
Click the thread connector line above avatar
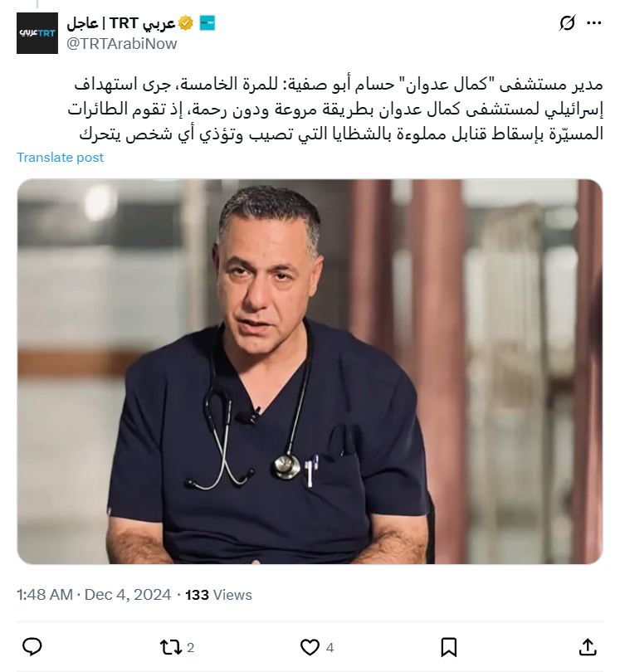[x=37, y=4]
